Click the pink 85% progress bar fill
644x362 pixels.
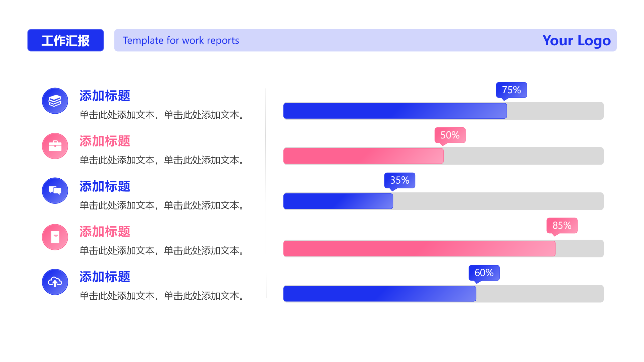419,249
